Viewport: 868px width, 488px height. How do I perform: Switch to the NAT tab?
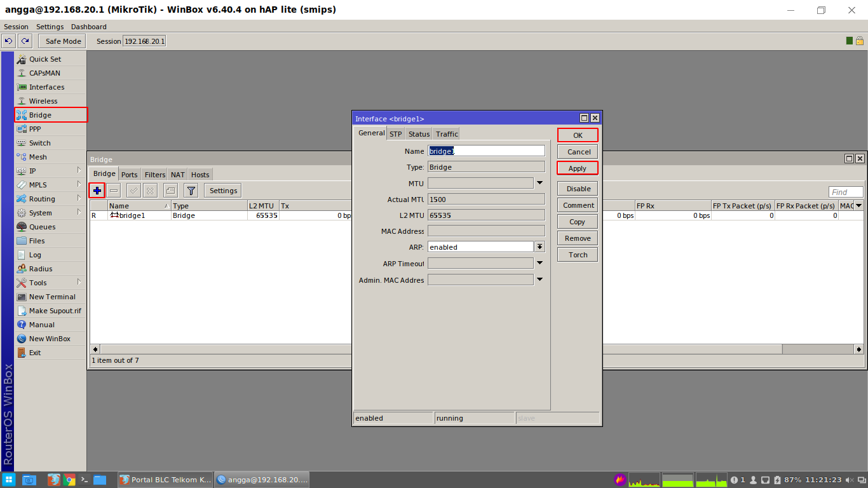178,175
